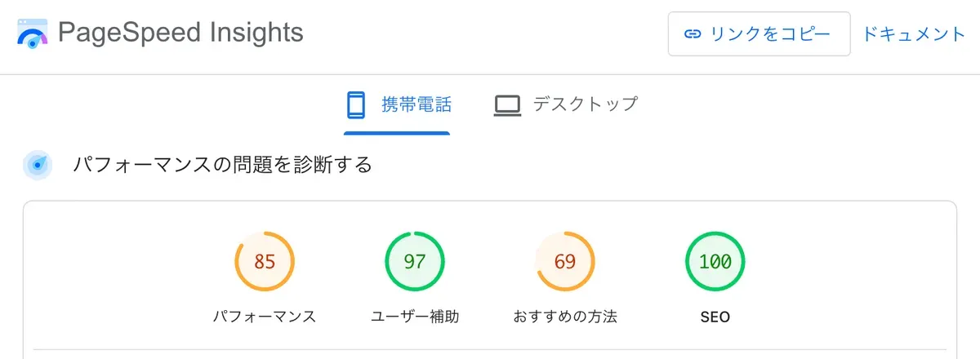Switch to the 携帯電話 tab
The image size is (980, 359).
tap(416, 104)
